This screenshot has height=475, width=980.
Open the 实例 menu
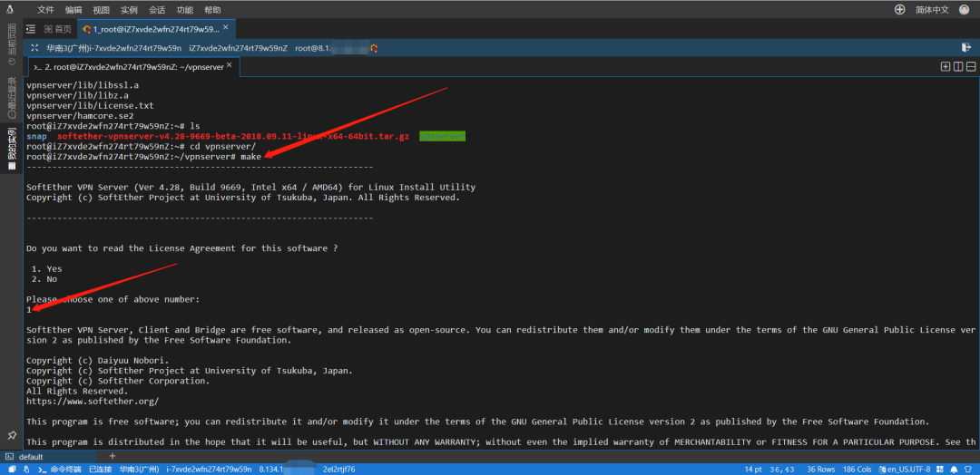130,9
